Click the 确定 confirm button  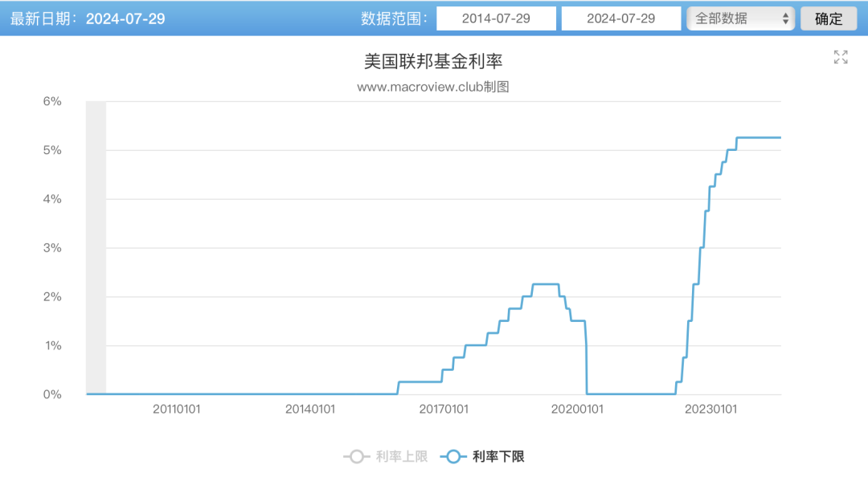click(x=828, y=18)
